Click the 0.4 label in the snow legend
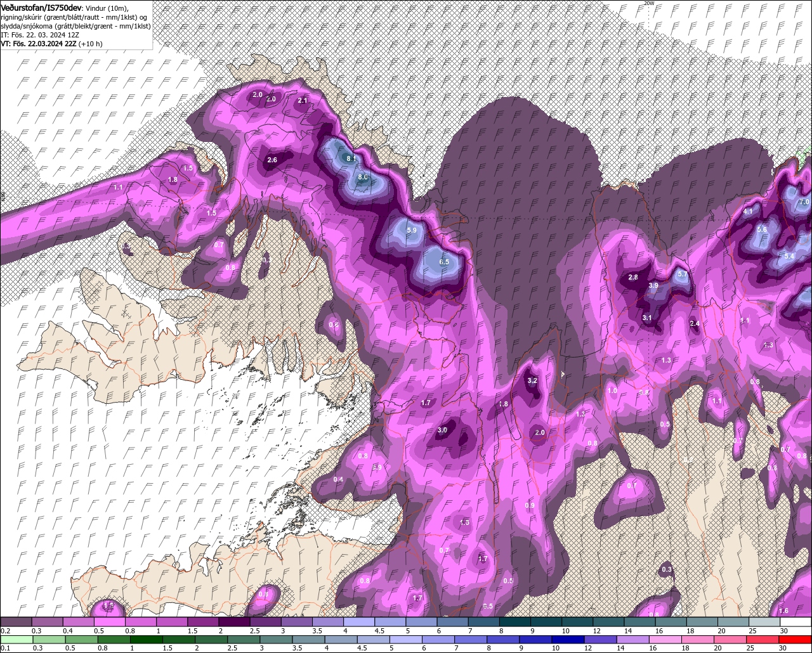 (67, 631)
